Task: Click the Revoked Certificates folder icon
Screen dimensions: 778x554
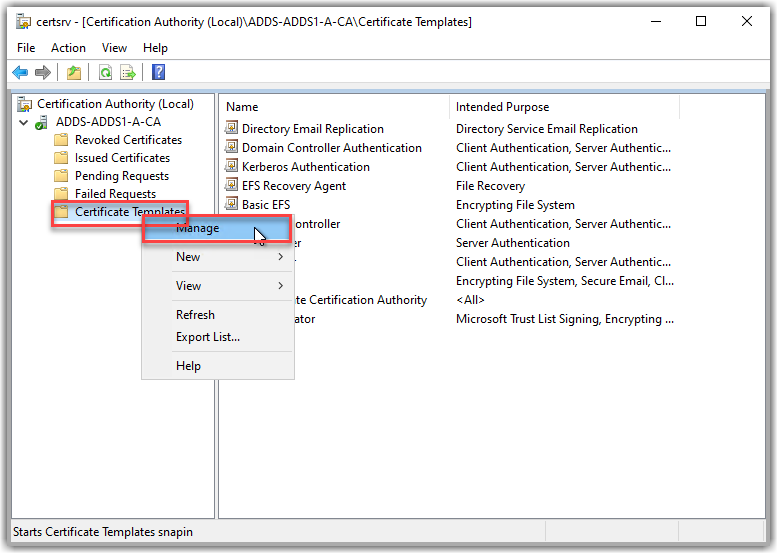Action: point(61,140)
